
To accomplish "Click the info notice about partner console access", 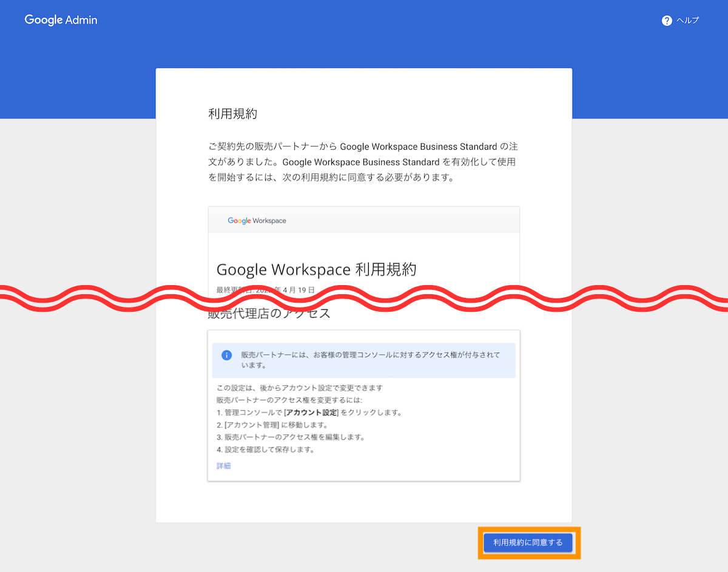I will [364, 360].
